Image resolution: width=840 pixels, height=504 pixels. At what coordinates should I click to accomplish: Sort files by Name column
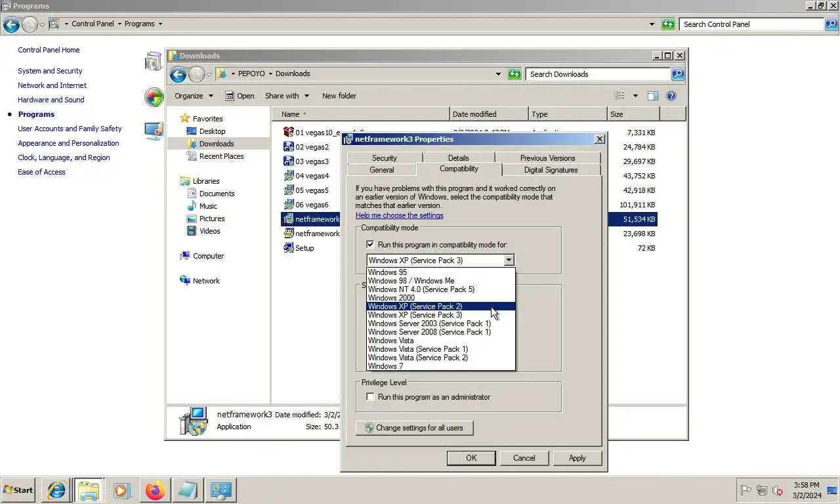pos(360,114)
